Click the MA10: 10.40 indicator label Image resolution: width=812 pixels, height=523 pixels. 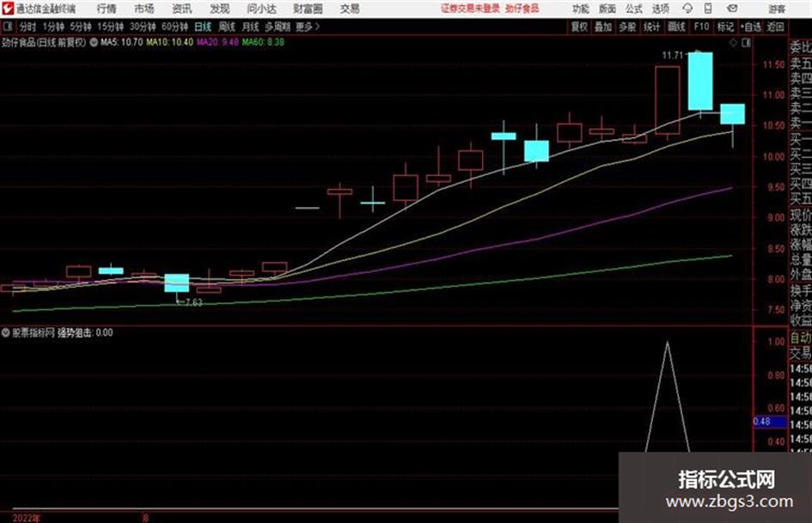click(170, 42)
